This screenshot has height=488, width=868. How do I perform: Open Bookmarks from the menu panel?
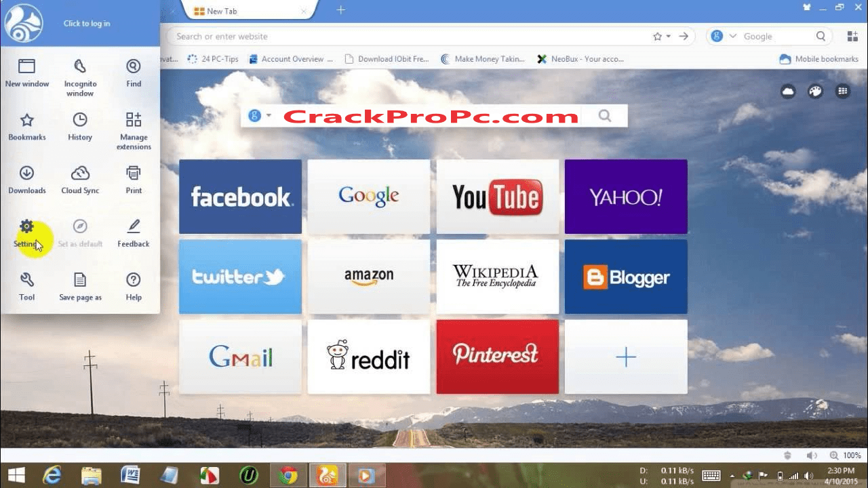click(27, 127)
